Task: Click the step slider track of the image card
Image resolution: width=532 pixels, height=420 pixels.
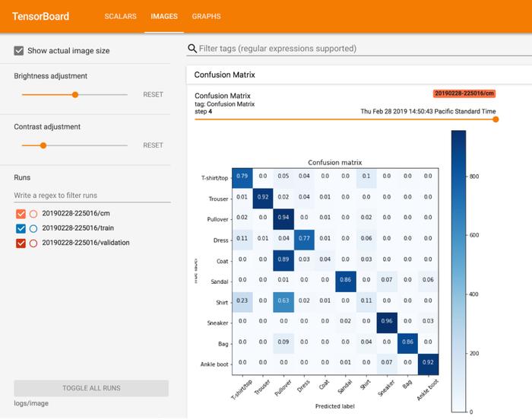Action: (344, 119)
